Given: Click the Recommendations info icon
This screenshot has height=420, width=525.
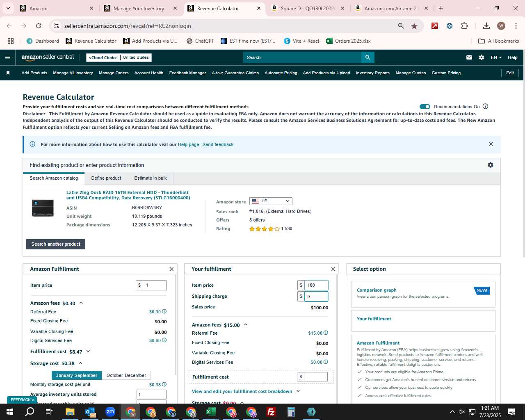Looking at the screenshot, I should (485, 107).
